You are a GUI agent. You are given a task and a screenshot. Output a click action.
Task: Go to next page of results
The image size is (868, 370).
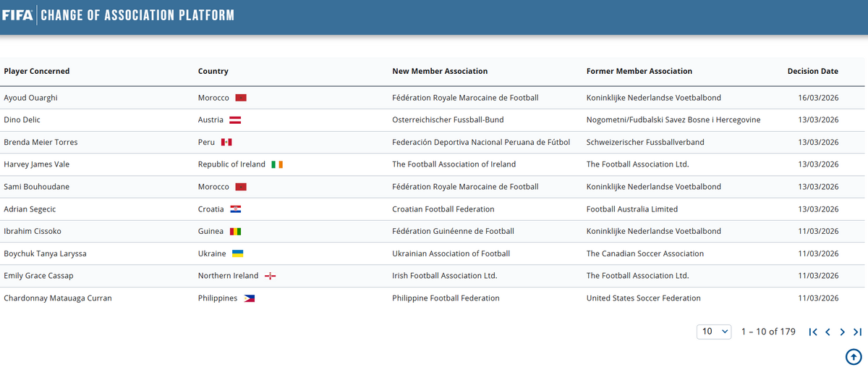pyautogui.click(x=842, y=332)
